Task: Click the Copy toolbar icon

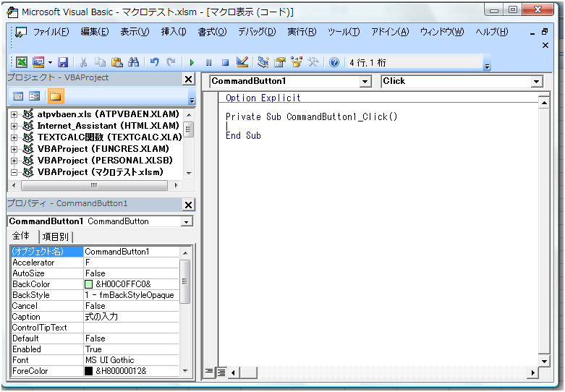Action: (100, 62)
